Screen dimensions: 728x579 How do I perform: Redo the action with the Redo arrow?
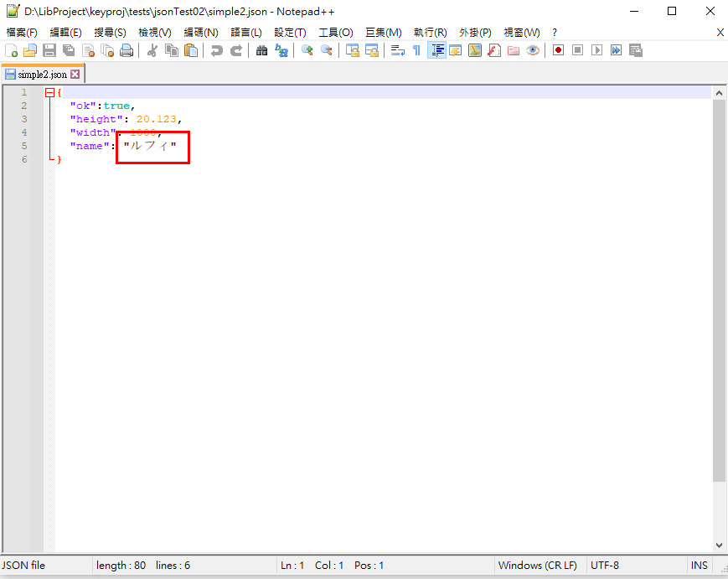tap(236, 50)
